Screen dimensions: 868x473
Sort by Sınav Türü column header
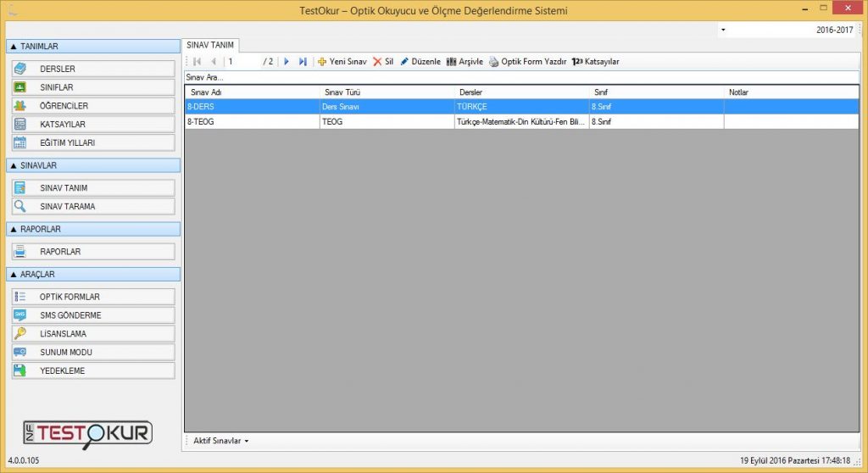coord(387,92)
